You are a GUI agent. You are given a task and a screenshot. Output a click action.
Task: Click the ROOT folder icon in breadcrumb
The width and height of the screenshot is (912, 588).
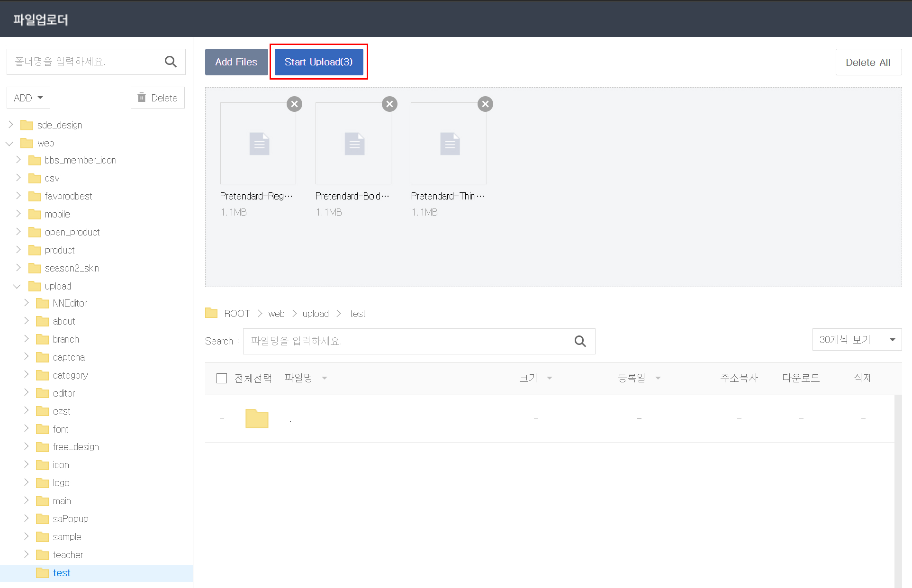211,313
